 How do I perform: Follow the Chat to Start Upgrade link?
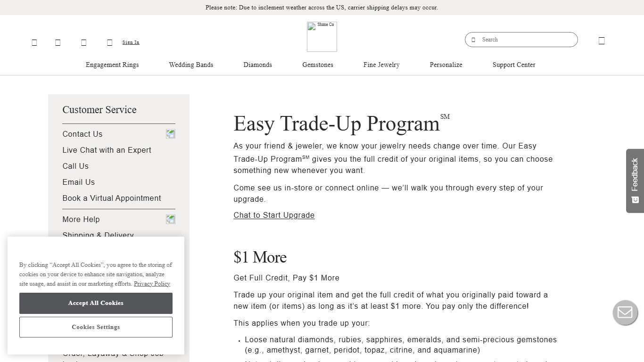point(274,215)
